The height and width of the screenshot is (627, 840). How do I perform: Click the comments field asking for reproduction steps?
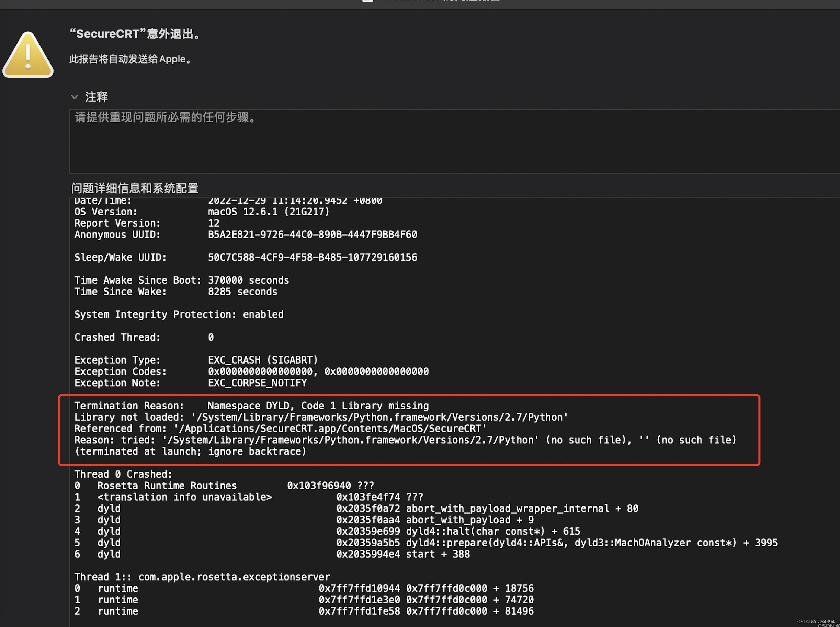coord(455,141)
